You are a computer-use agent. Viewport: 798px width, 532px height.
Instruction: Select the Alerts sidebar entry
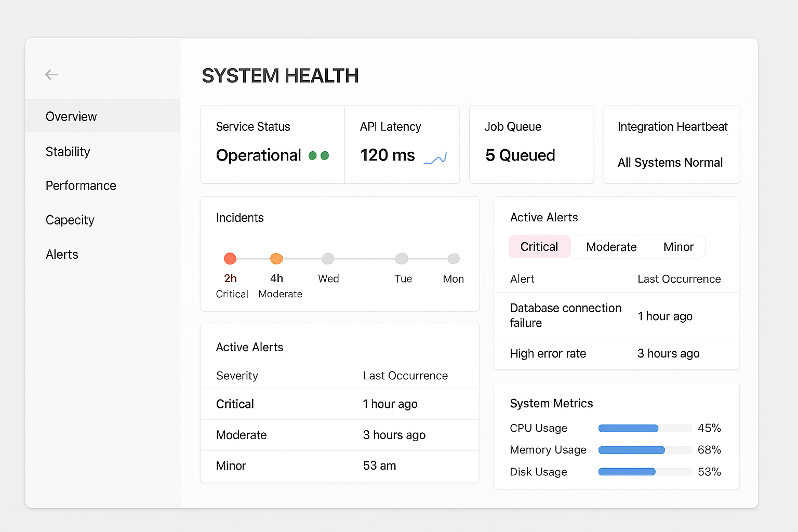pos(61,254)
